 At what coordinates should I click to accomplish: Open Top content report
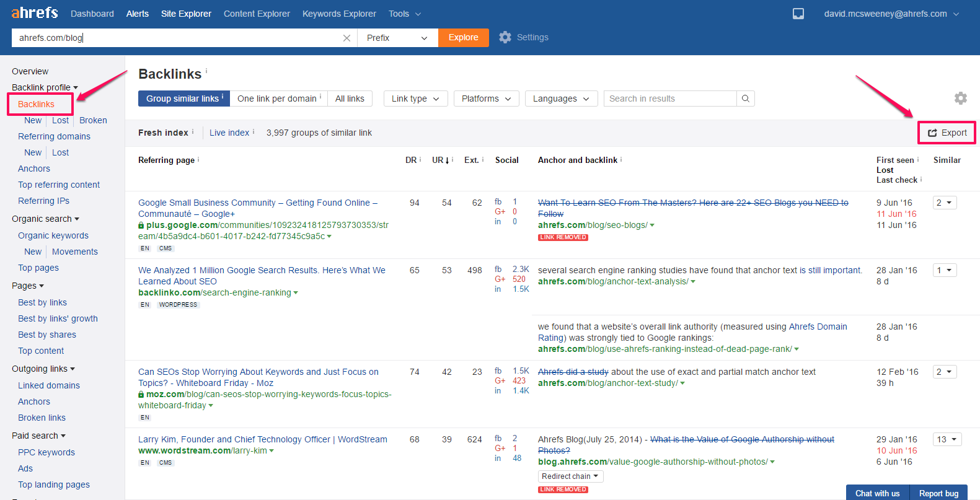pyautogui.click(x=41, y=351)
